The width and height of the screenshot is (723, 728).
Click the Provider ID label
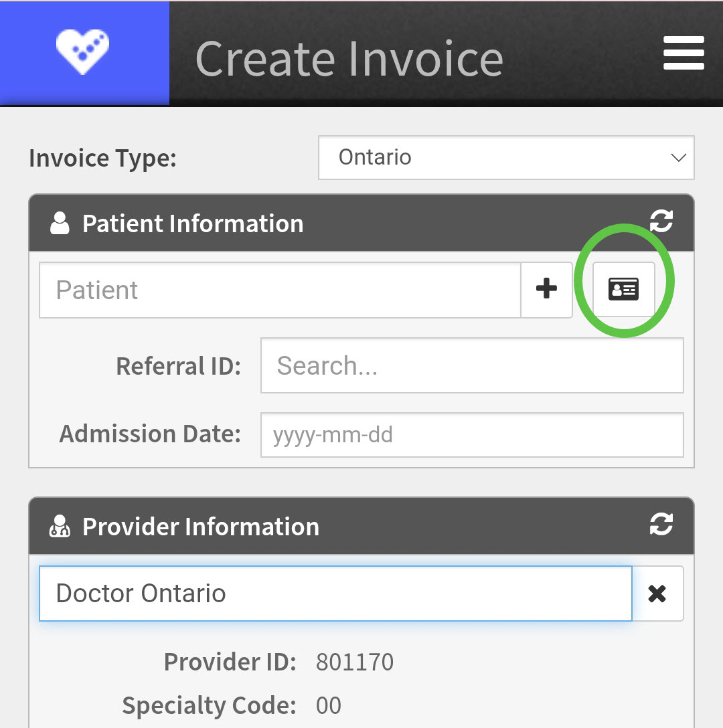point(230,662)
